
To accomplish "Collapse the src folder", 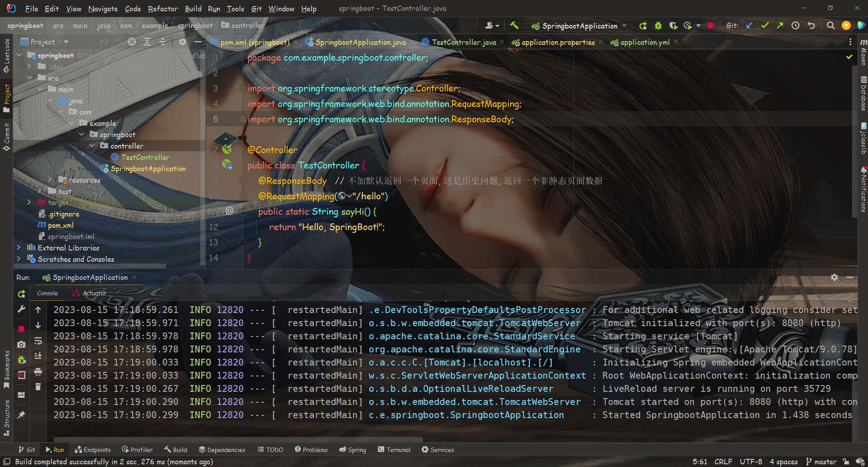I will tap(29, 78).
